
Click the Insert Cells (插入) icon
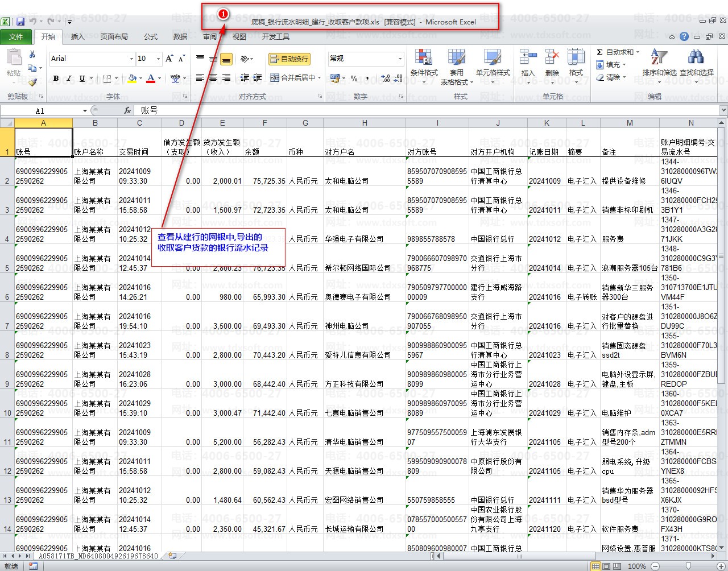tap(528, 63)
